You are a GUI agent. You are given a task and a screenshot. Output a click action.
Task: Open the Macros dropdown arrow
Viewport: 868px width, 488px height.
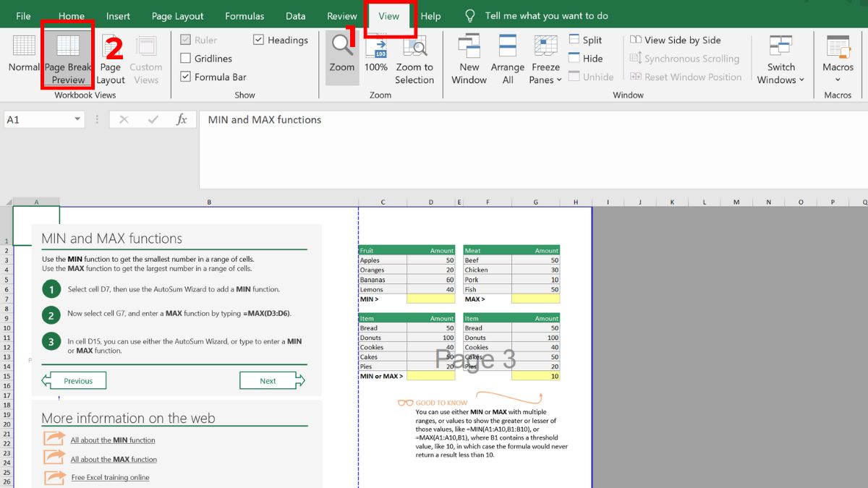(838, 80)
